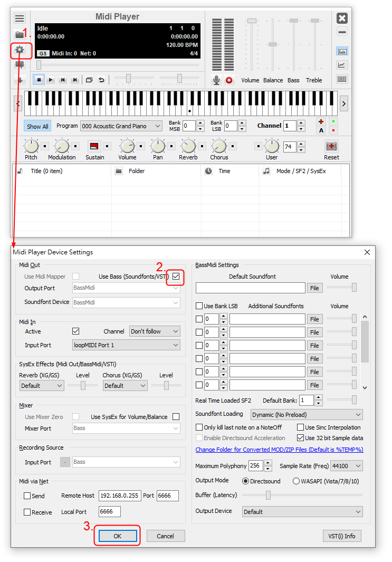Toggle the loop/repeat arrow icon
392x562 pixels.
coord(101,80)
